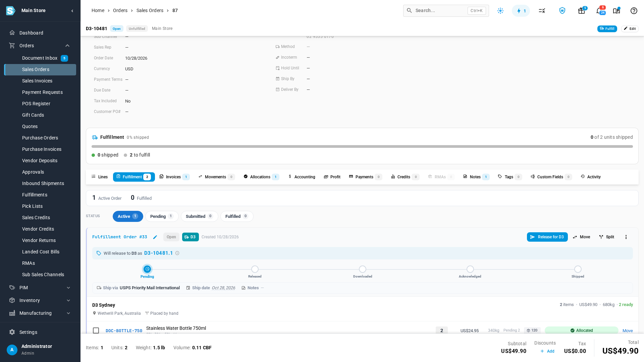The width and height of the screenshot is (644, 362).
Task: Click Sales Orders in the breadcrumb
Action: (150, 11)
